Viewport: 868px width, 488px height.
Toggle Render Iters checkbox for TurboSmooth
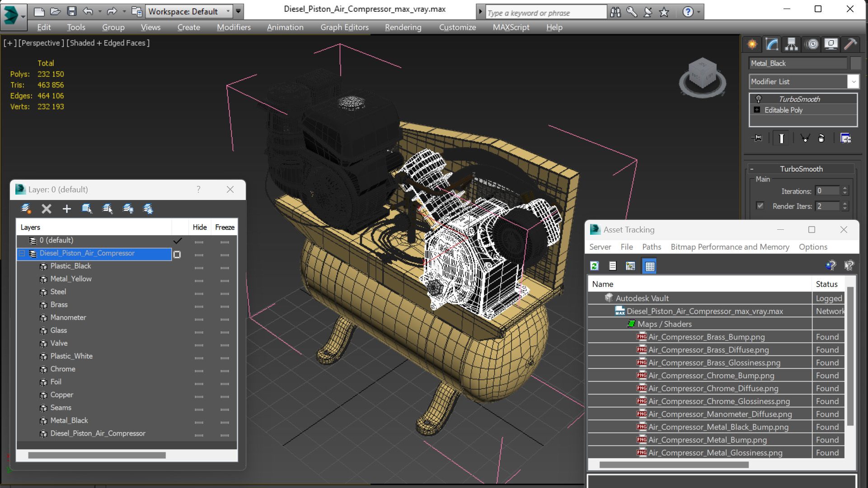click(760, 205)
